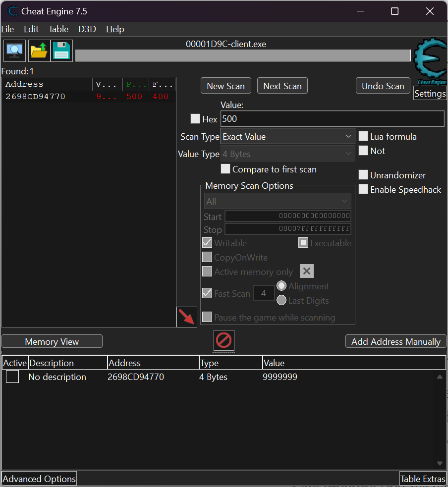Viewport: 448px width, 487px height.
Task: Select found address 2698CD94770 in results
Action: click(x=35, y=97)
